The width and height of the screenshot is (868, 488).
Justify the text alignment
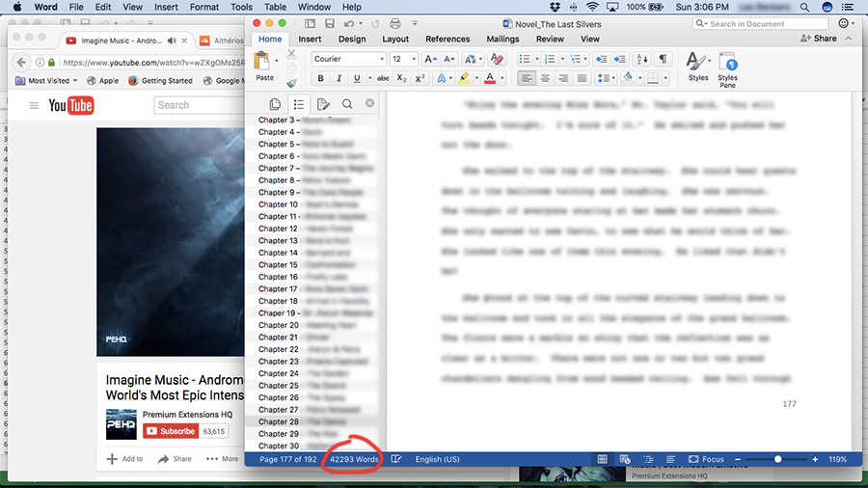[x=582, y=78]
